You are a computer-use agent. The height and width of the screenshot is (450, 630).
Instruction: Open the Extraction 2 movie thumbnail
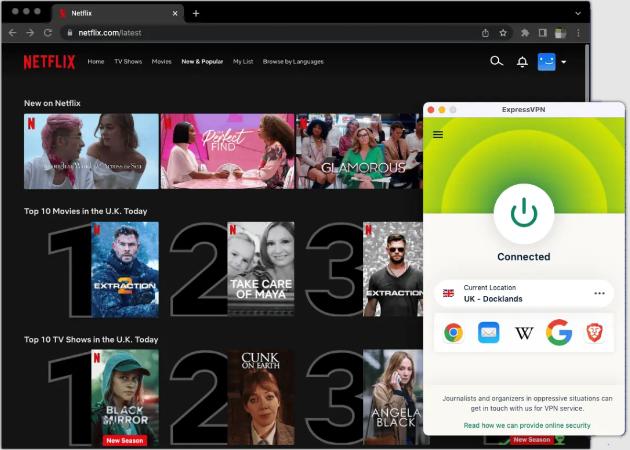point(125,269)
